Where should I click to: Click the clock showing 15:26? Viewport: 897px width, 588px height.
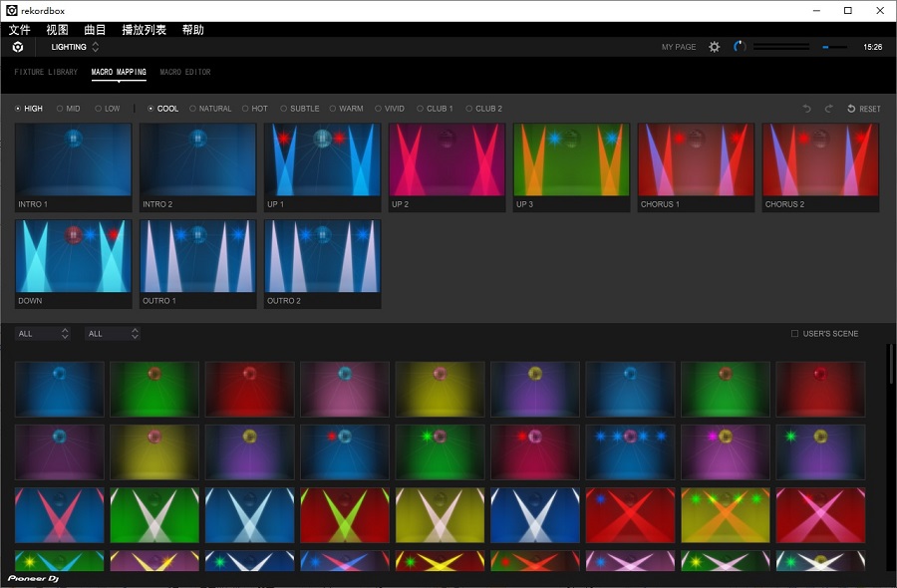[872, 47]
